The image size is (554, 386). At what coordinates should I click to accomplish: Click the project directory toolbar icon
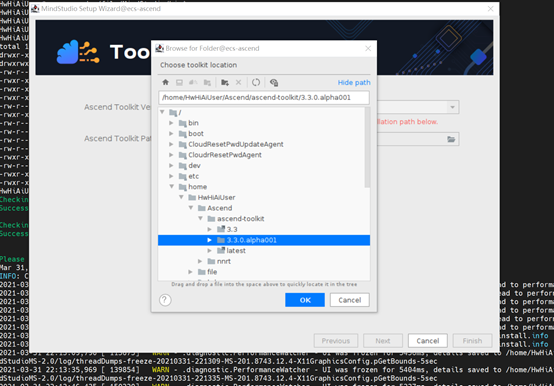pyautogui.click(x=193, y=82)
